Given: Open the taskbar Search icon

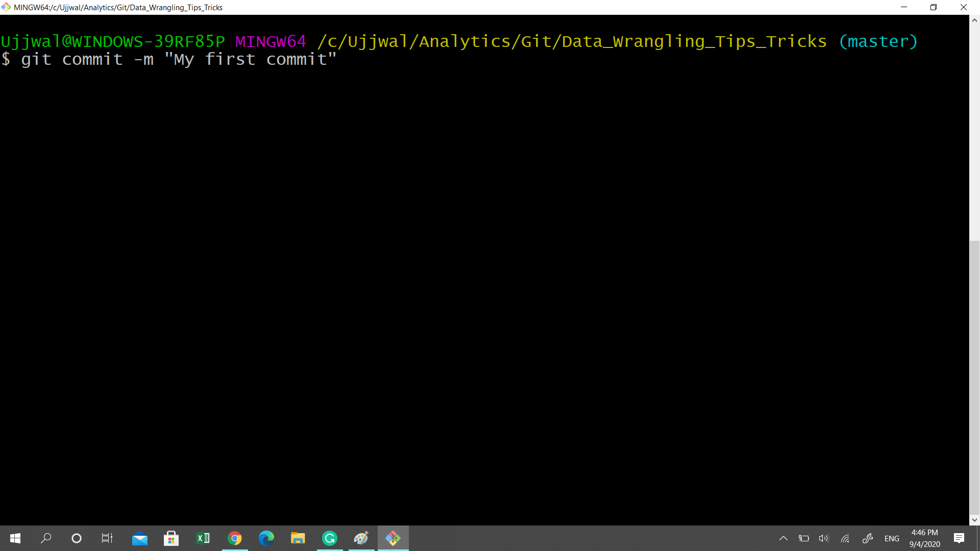Looking at the screenshot, I should [x=46, y=538].
